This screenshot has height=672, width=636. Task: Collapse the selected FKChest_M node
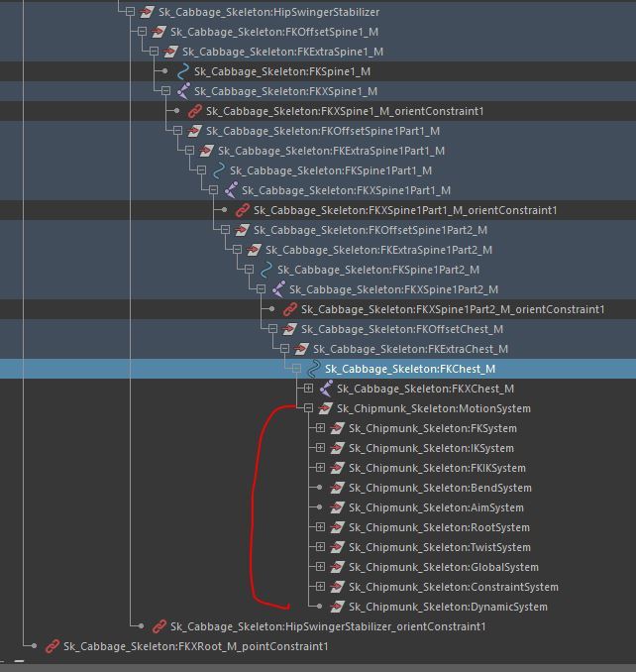click(297, 369)
